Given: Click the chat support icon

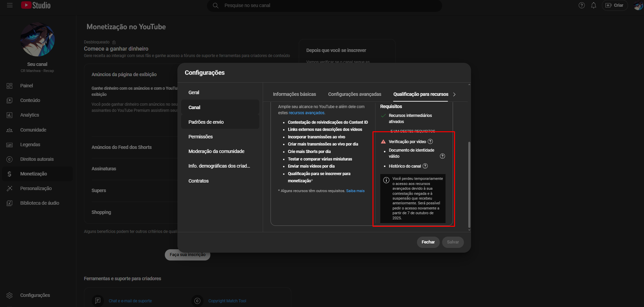Looking at the screenshot, I should [97, 301].
